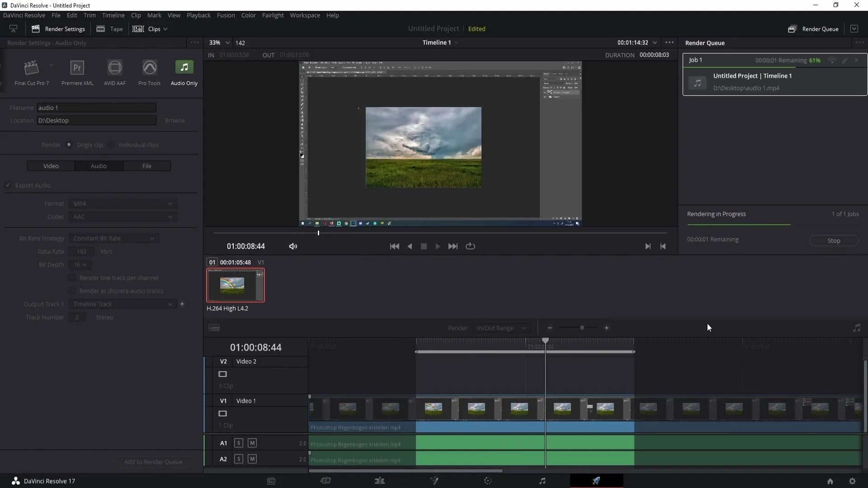868x488 pixels.
Task: Click Add to Render Queue button
Action: tap(153, 462)
